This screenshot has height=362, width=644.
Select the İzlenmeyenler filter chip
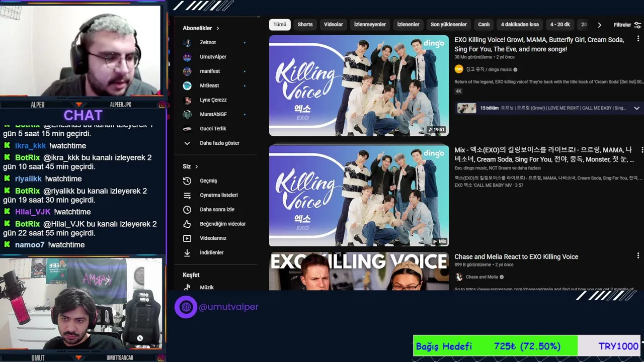point(370,25)
